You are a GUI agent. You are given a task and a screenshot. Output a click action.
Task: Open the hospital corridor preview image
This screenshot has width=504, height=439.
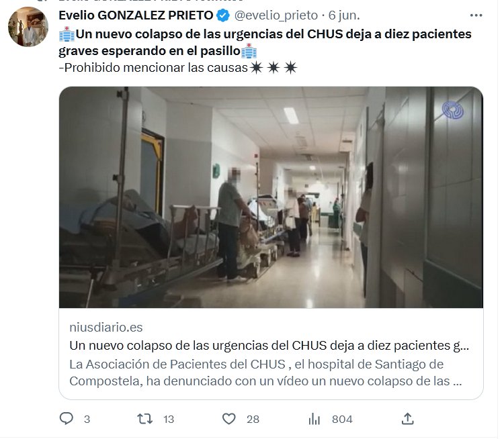click(x=271, y=197)
